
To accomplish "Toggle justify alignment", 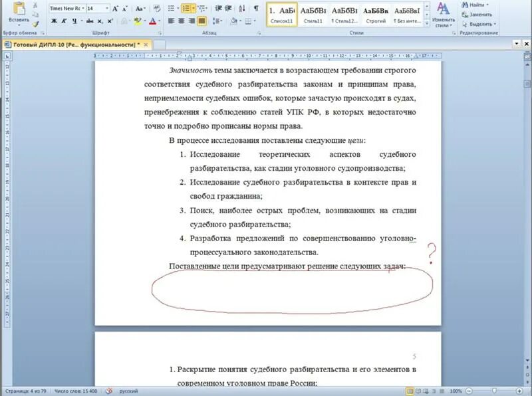I will pyautogui.click(x=202, y=21).
